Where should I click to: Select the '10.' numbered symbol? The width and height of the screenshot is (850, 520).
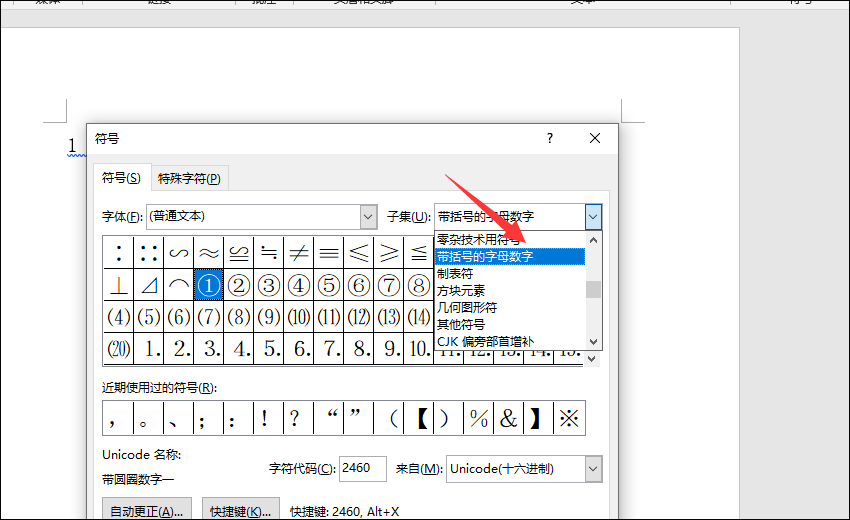(418, 349)
